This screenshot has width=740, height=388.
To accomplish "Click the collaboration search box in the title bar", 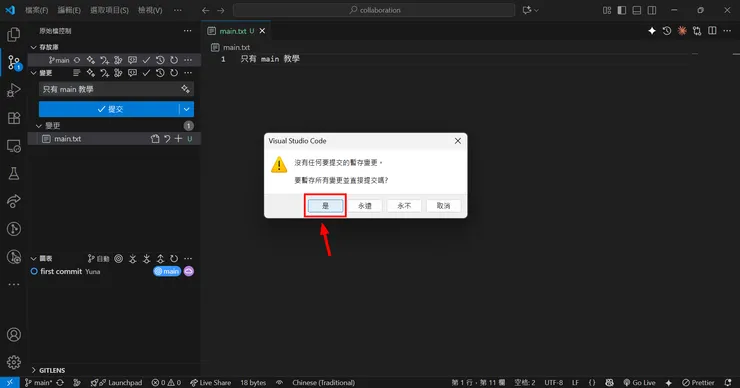I will pyautogui.click(x=374, y=10).
